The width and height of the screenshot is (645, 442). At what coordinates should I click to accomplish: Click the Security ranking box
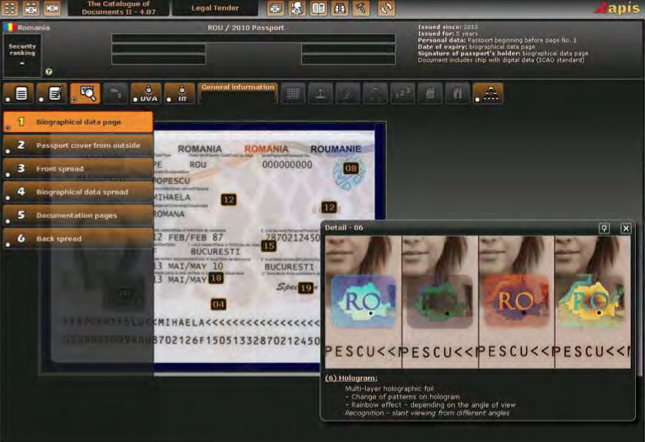coord(22,56)
